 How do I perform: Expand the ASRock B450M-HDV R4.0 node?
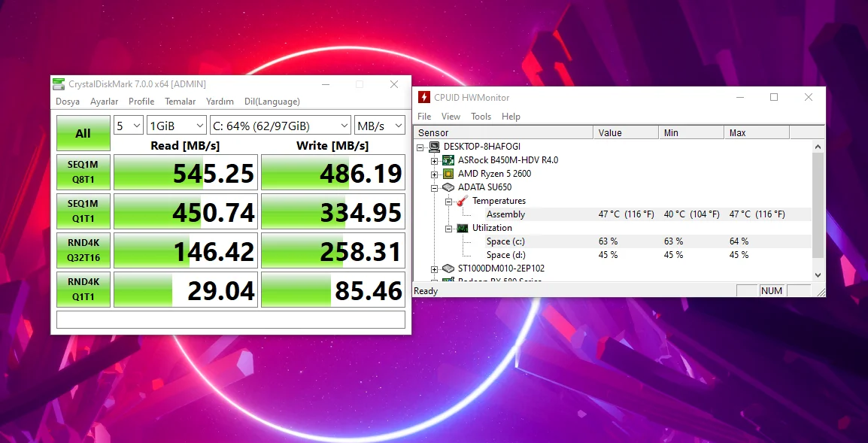pos(435,161)
